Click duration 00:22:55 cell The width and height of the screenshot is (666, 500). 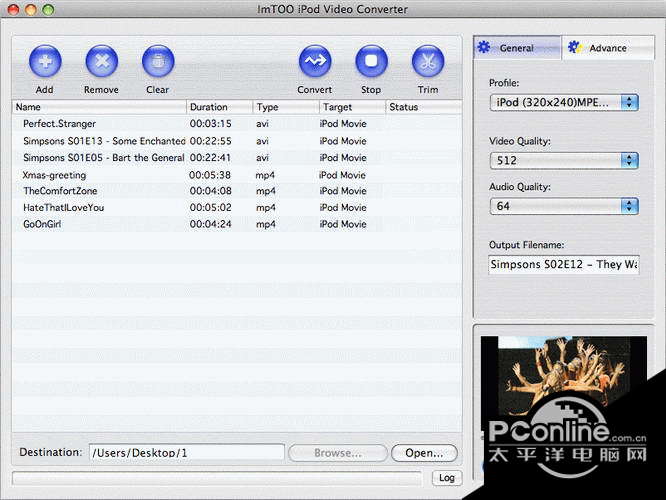(211, 141)
